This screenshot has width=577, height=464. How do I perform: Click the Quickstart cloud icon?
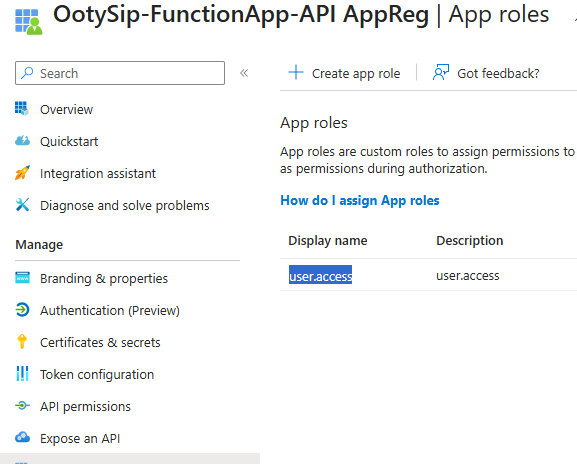point(22,141)
